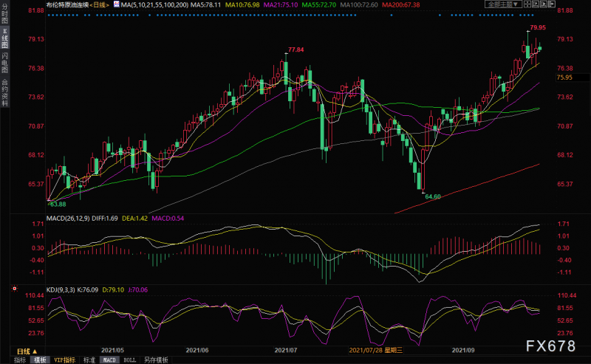The width and height of the screenshot is (591, 364).
Task: Open the 合约资料 side tab
Action: tap(5, 93)
